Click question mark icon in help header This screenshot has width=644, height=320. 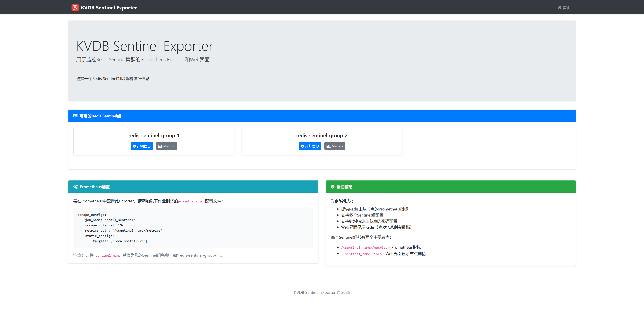(333, 187)
